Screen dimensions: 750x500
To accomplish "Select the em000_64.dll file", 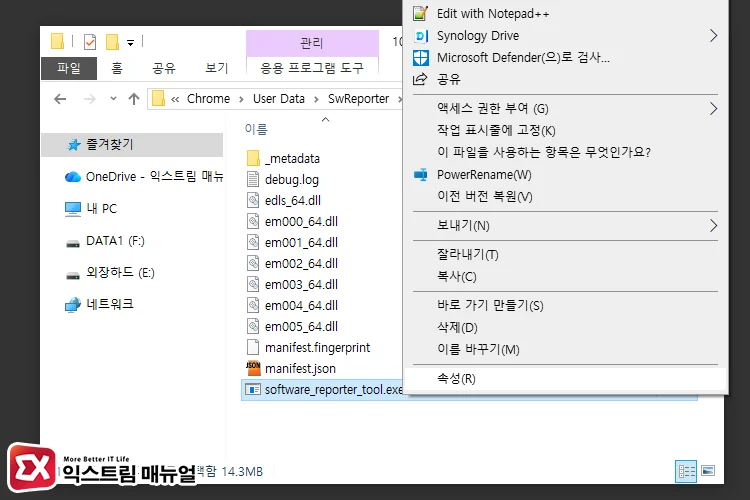I will (301, 222).
